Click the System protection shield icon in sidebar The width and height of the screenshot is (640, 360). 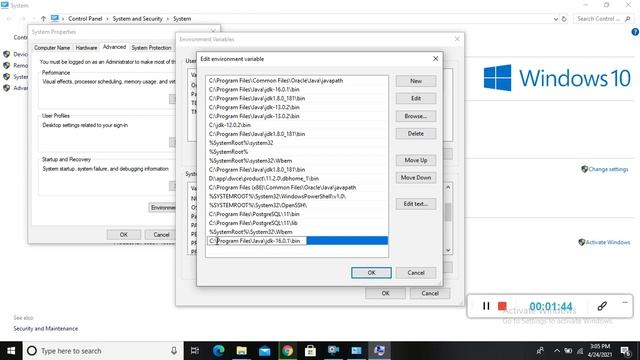[x=7, y=76]
